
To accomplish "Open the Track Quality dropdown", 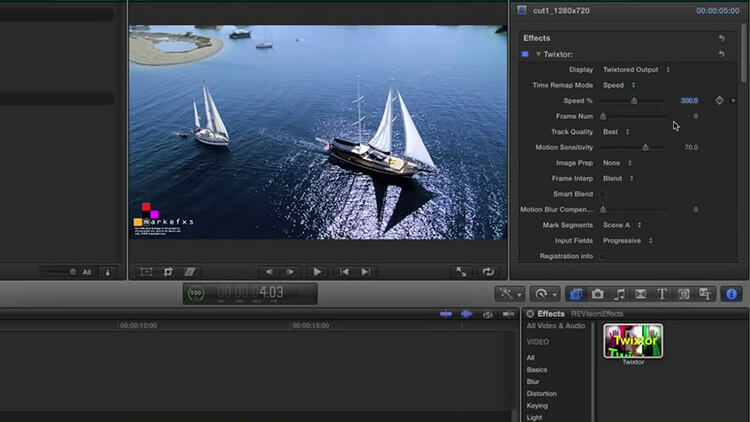I will click(x=616, y=132).
